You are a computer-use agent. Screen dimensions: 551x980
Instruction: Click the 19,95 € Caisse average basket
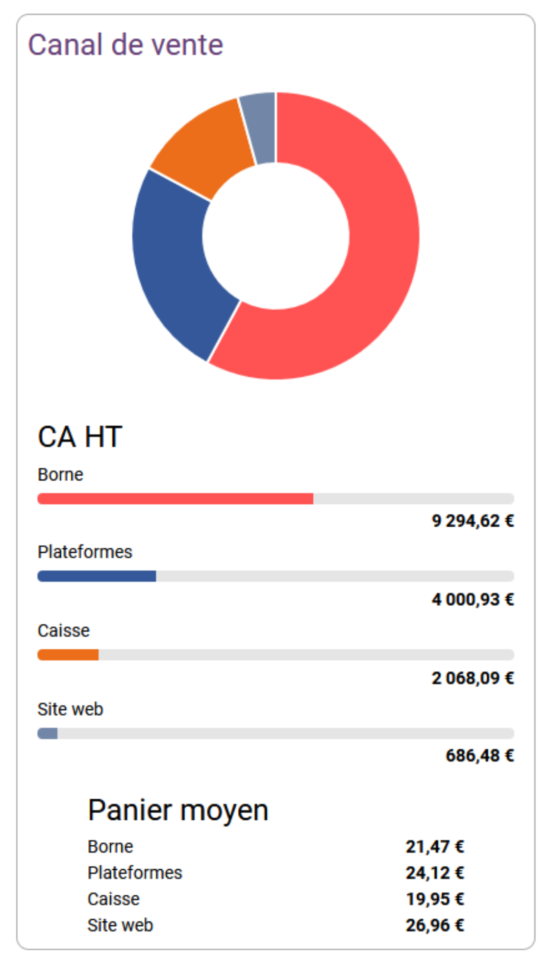(435, 899)
